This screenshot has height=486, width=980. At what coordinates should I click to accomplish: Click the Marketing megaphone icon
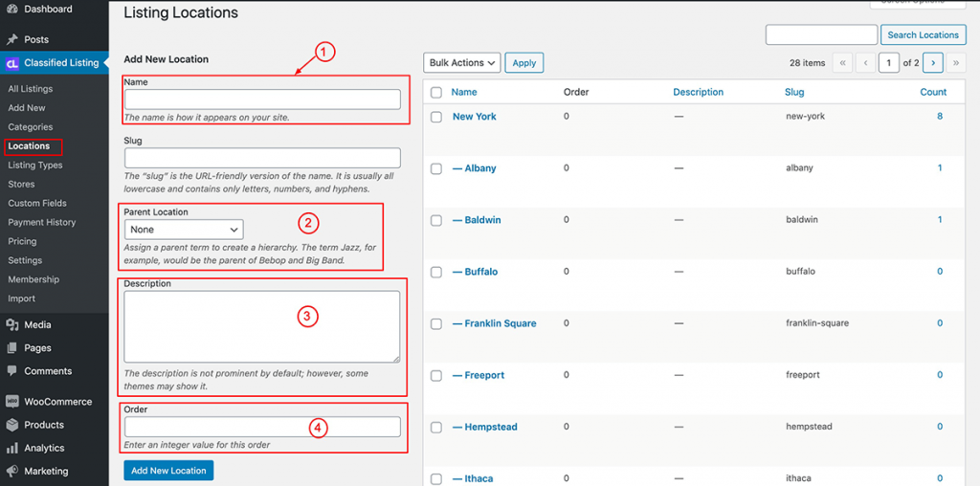(11, 471)
